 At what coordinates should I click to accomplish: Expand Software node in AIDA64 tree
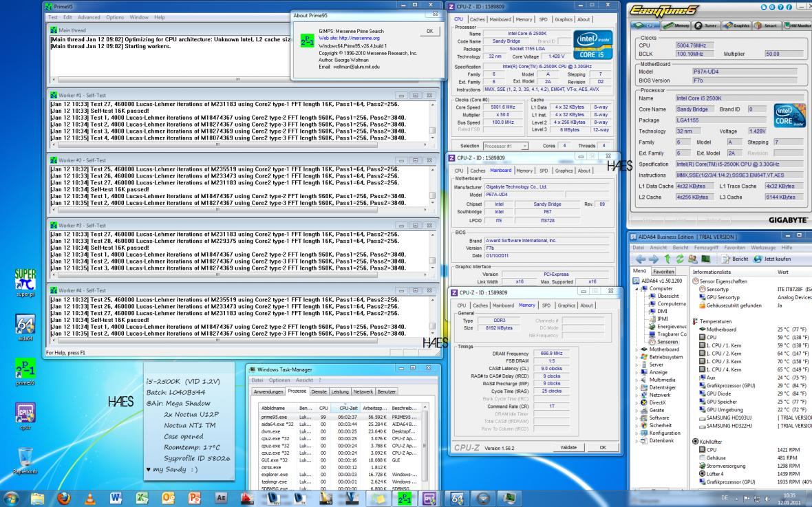637,418
